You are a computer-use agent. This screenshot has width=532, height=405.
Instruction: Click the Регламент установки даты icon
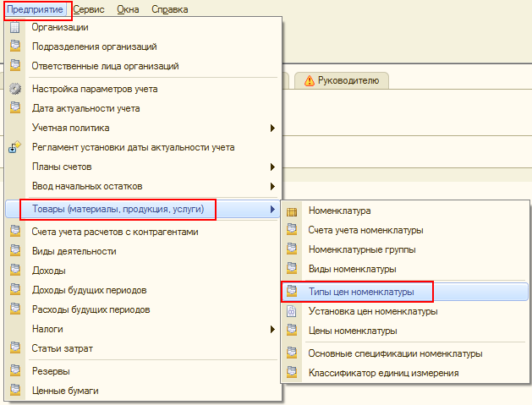coord(14,147)
